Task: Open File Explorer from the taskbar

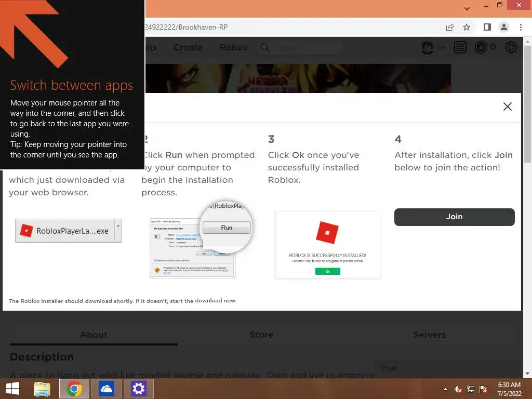Action: point(42,389)
